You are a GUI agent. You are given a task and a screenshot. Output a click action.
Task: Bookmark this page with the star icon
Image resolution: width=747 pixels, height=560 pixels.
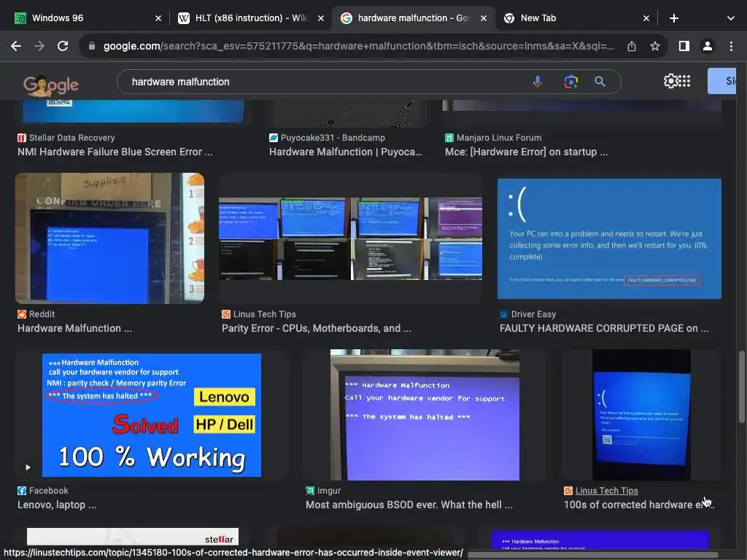(x=655, y=46)
